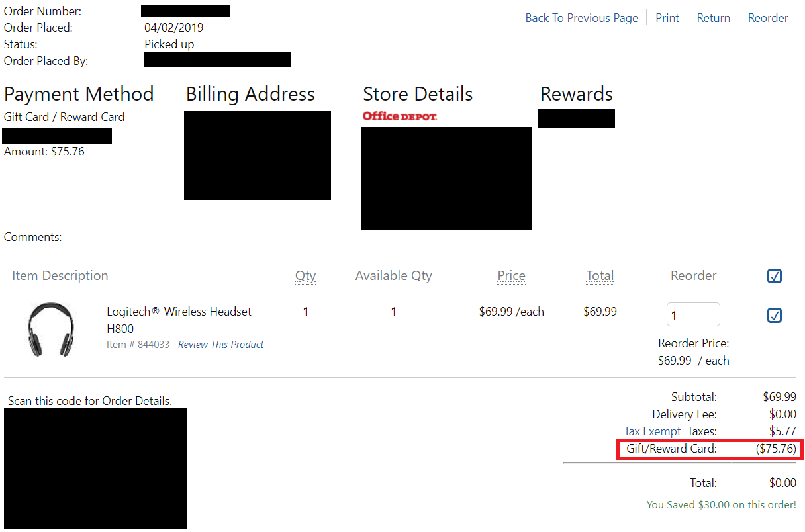Screen dimensions: 805x532
Task: Open the Logitech headset product image
Action: coord(50,330)
